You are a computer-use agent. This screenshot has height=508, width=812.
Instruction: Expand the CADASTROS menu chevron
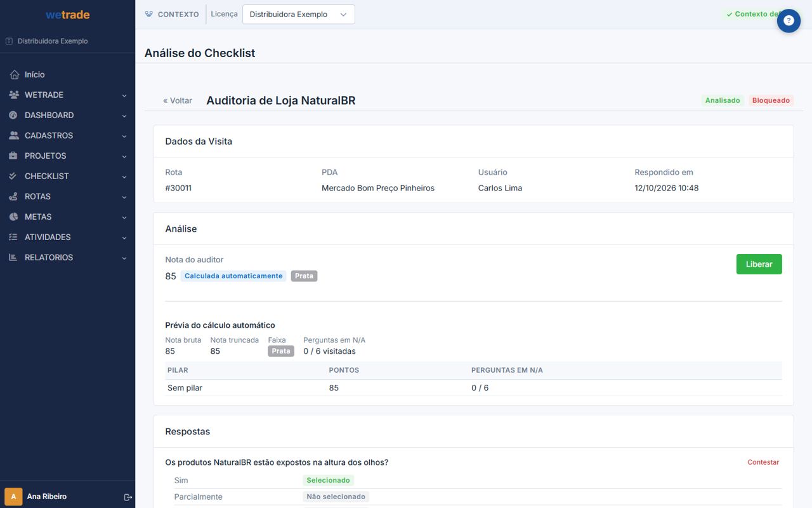[x=124, y=137]
